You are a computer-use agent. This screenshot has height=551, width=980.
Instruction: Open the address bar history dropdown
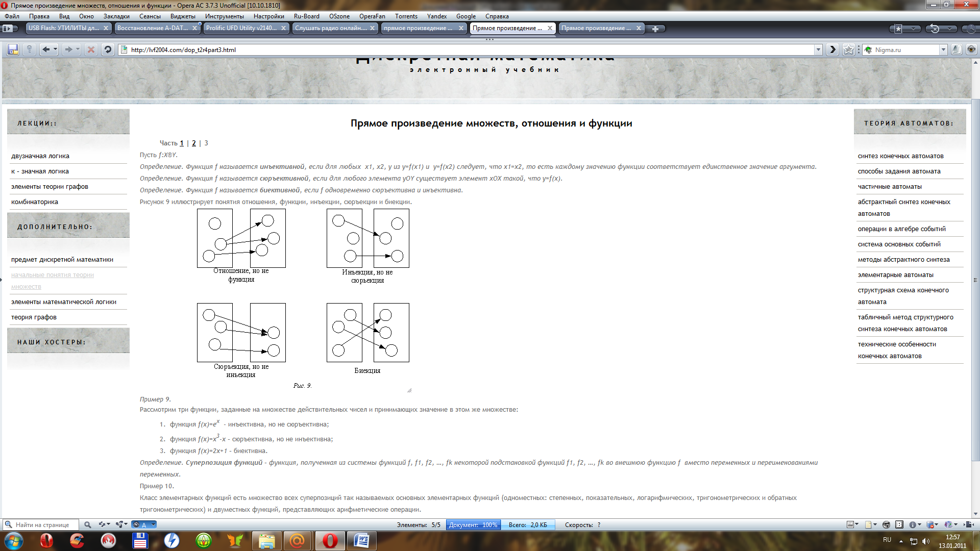click(x=818, y=49)
